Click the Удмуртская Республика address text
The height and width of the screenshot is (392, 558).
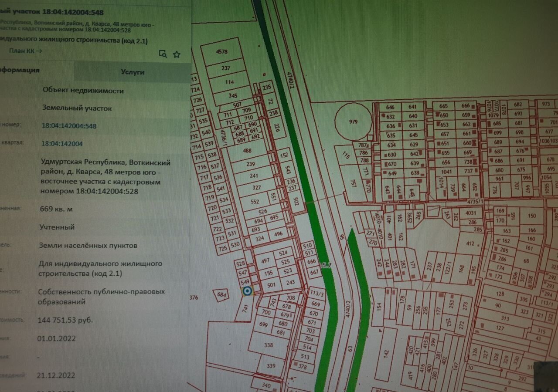point(105,176)
